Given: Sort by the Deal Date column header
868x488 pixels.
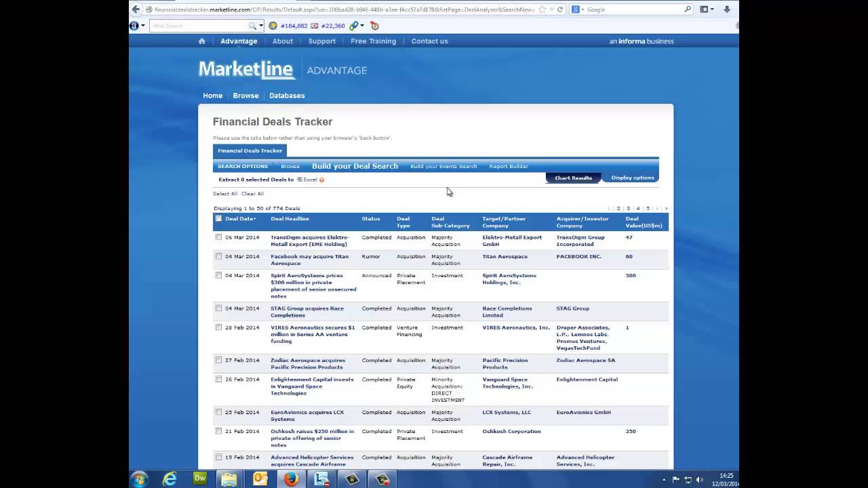Looking at the screenshot, I should (x=240, y=218).
